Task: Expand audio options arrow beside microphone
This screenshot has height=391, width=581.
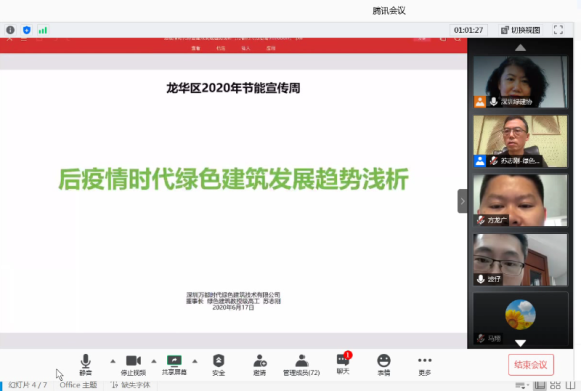Action: click(113, 361)
